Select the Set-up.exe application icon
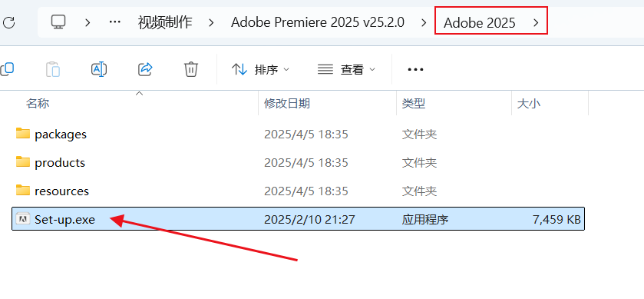The width and height of the screenshot is (644, 299). pyautogui.click(x=22, y=219)
